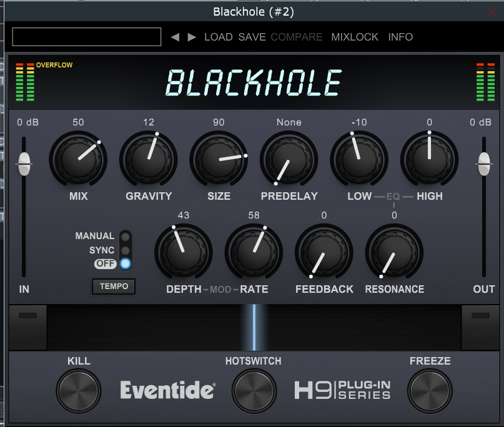This screenshot has width=504, height=427.
Task: Click the SIZE knob
Action: [x=219, y=159]
